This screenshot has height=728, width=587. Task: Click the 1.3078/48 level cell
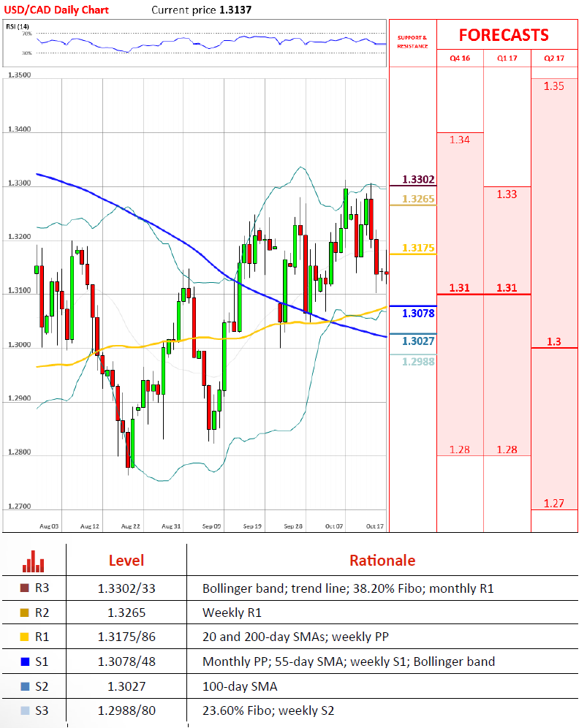tap(126, 661)
